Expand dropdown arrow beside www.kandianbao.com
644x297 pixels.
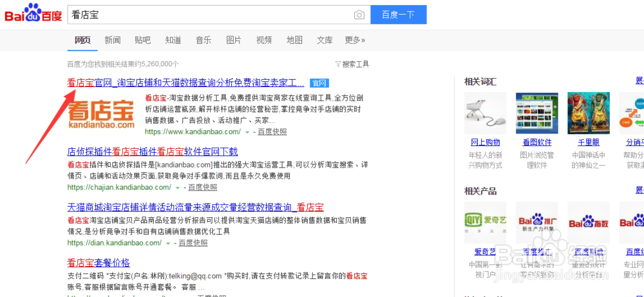click(x=247, y=132)
